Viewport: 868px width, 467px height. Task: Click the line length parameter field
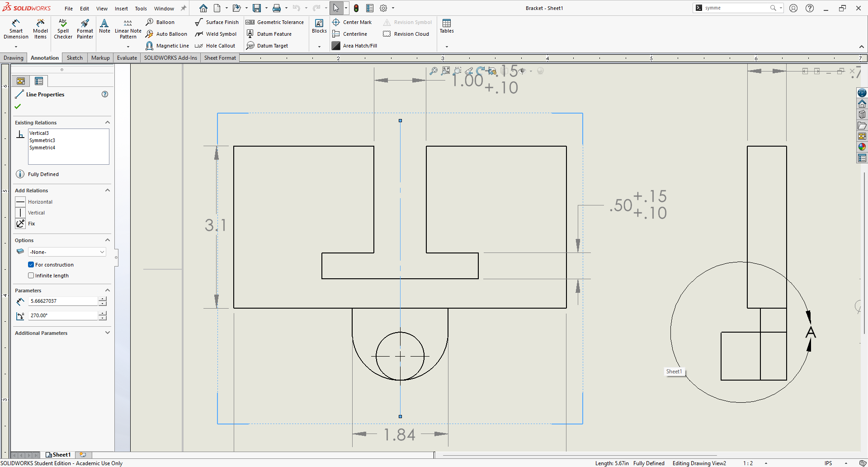click(x=63, y=301)
